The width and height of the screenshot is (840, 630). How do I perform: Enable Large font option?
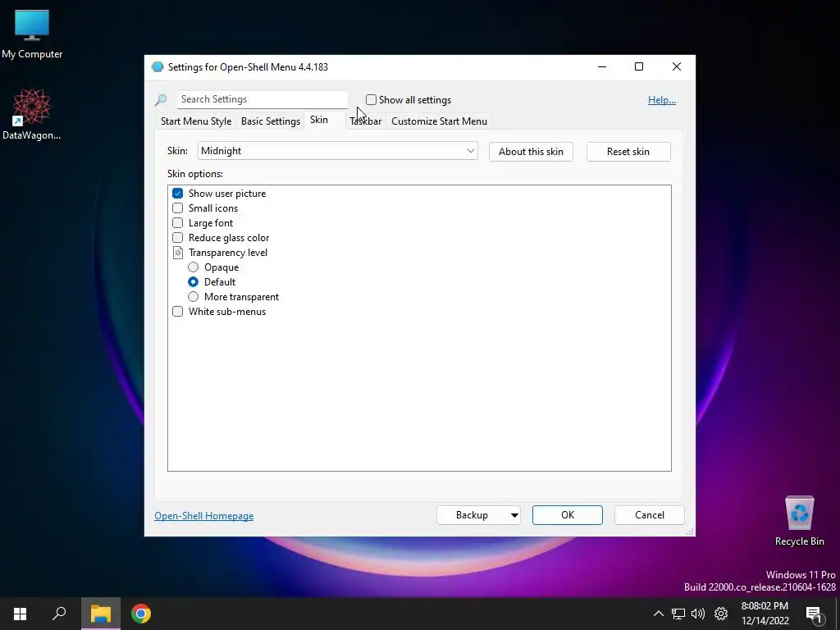(177, 223)
